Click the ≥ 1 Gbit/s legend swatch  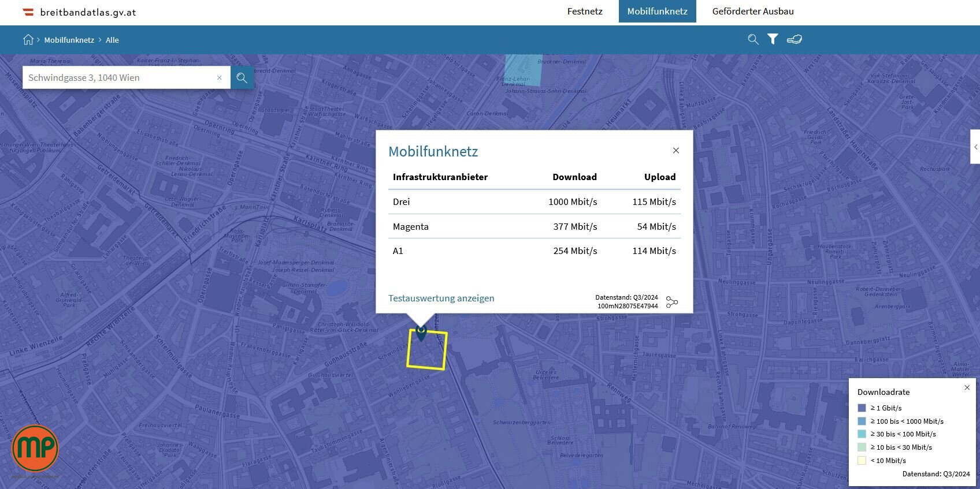(862, 408)
